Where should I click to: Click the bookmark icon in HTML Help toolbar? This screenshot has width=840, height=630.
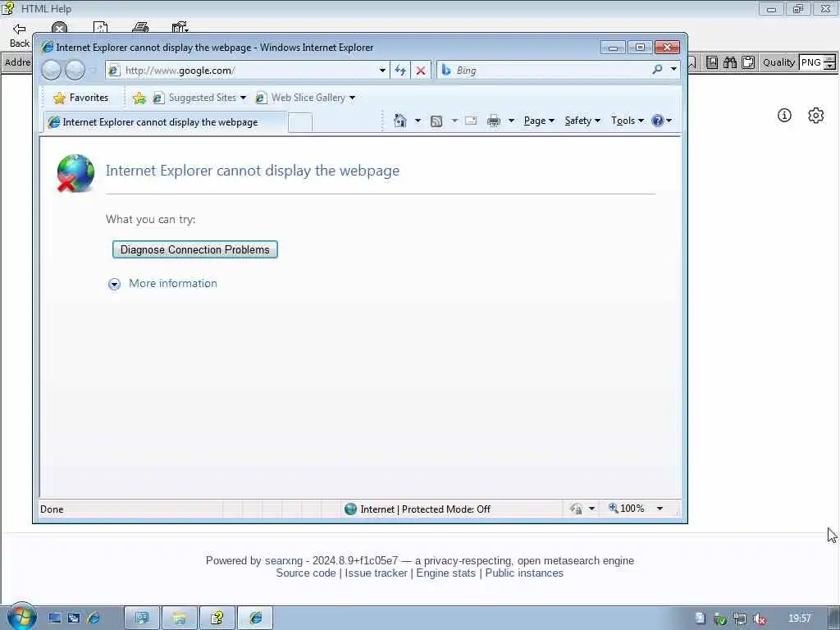[x=711, y=62]
